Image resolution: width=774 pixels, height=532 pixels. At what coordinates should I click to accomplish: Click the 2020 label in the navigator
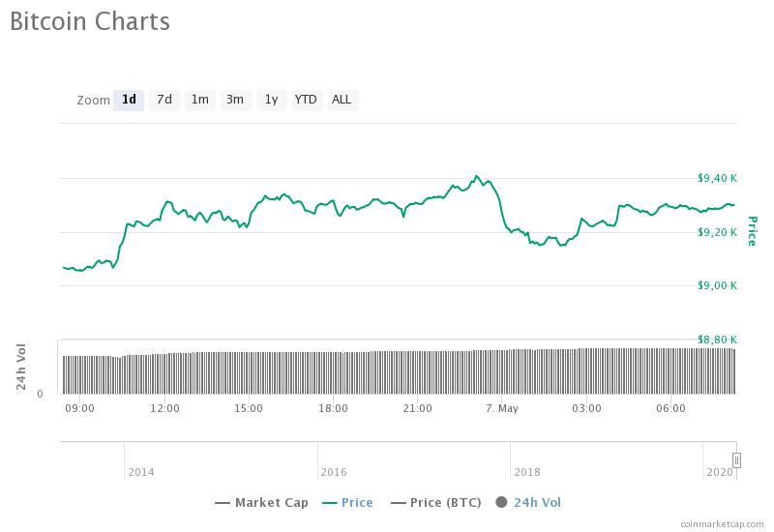[720, 472]
